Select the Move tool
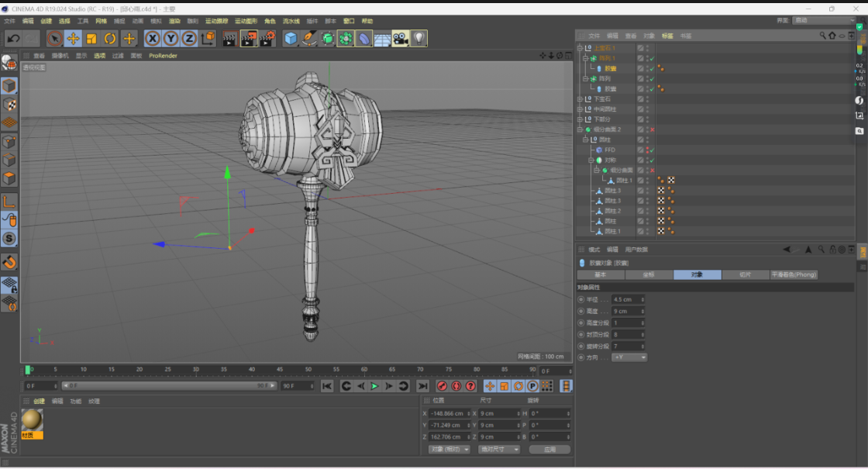868x469 pixels. pos(73,38)
